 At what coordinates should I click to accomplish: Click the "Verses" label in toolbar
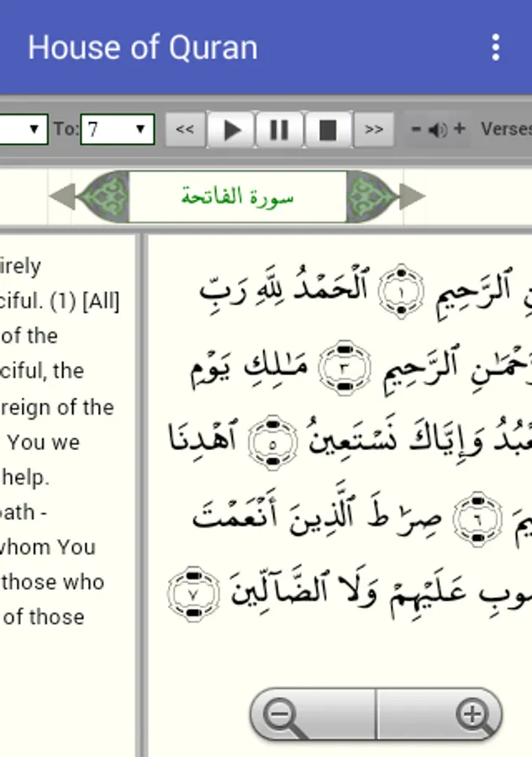tap(506, 129)
